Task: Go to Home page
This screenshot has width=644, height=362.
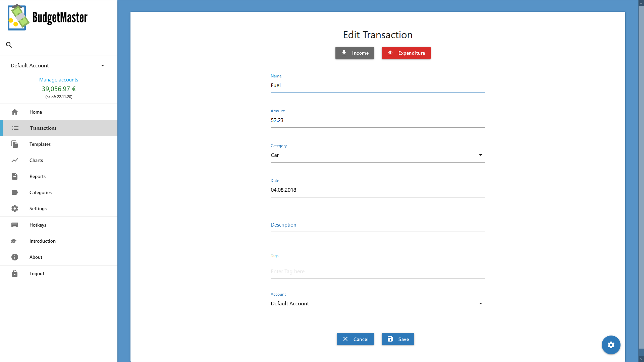Action: pos(59,112)
